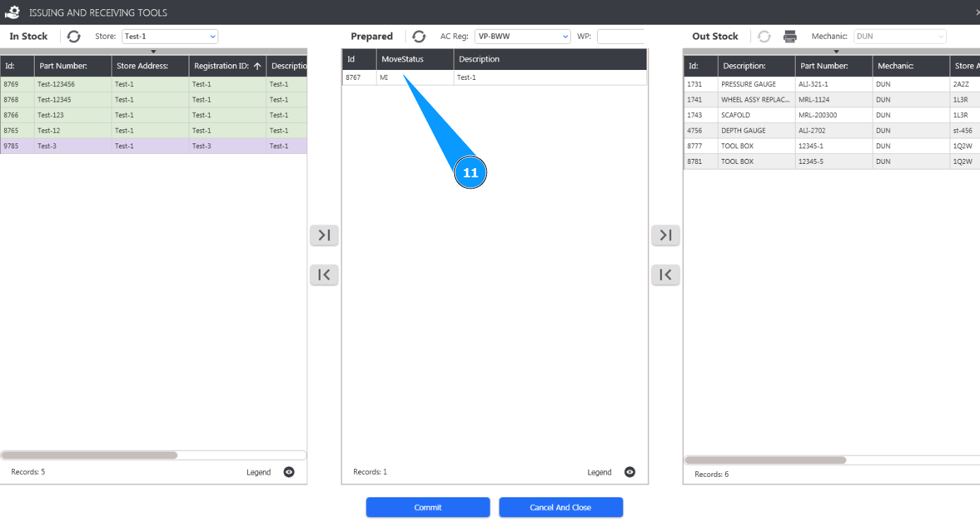Select the SCAFOLD row
Viewport: 980px width, 522px height.
(x=832, y=115)
